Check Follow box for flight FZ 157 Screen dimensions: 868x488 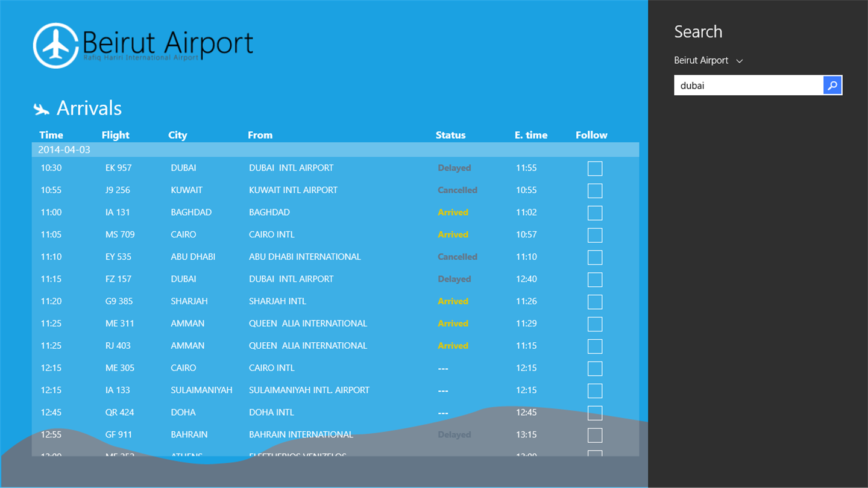595,280
